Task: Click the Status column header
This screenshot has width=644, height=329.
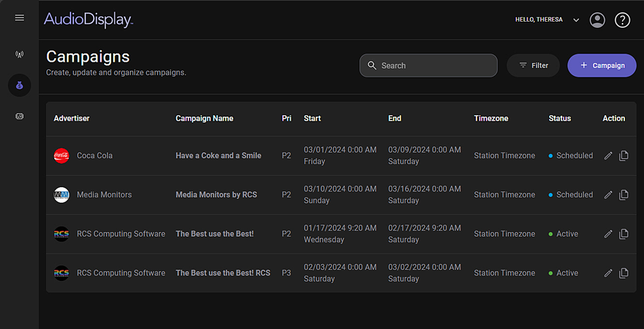Action: 560,118
